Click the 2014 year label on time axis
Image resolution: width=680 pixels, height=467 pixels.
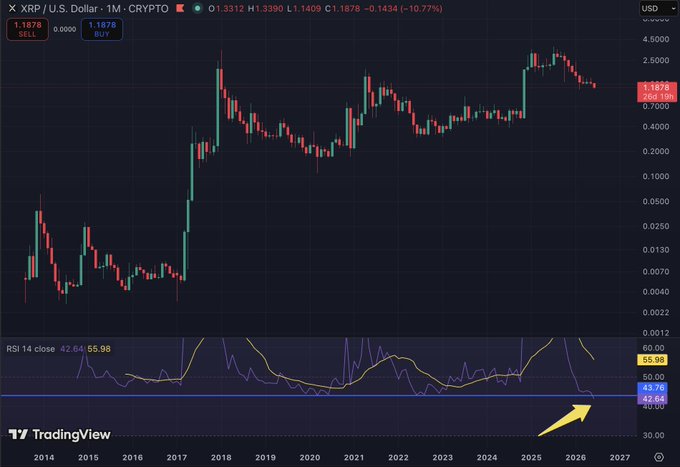(44, 457)
